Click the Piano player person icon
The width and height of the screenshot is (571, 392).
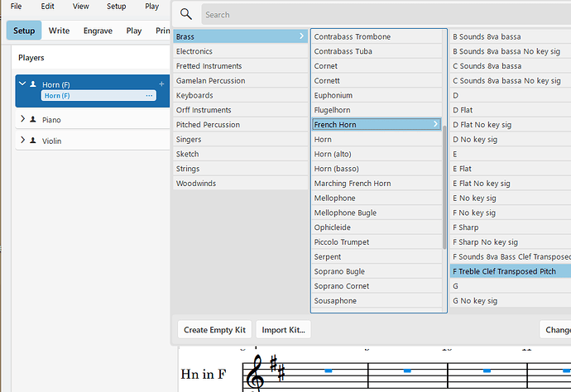(33, 120)
